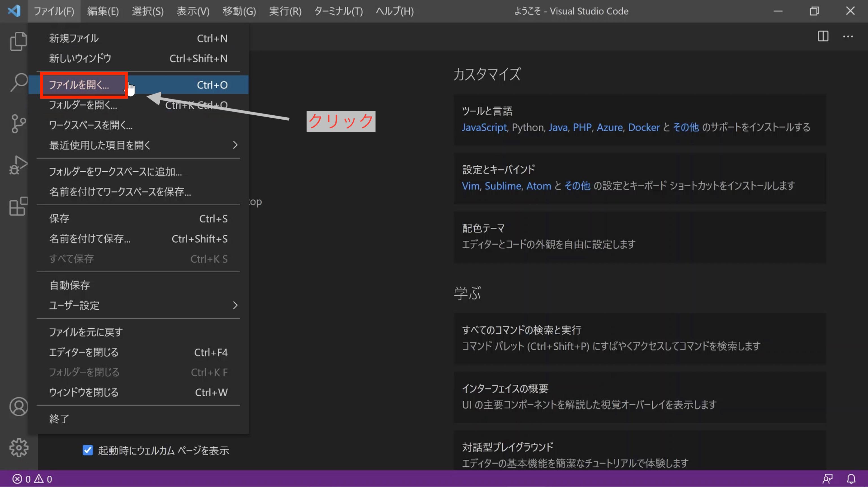Open すべてのコマンドの検索と実行 card
868x487 pixels.
[x=639, y=338]
